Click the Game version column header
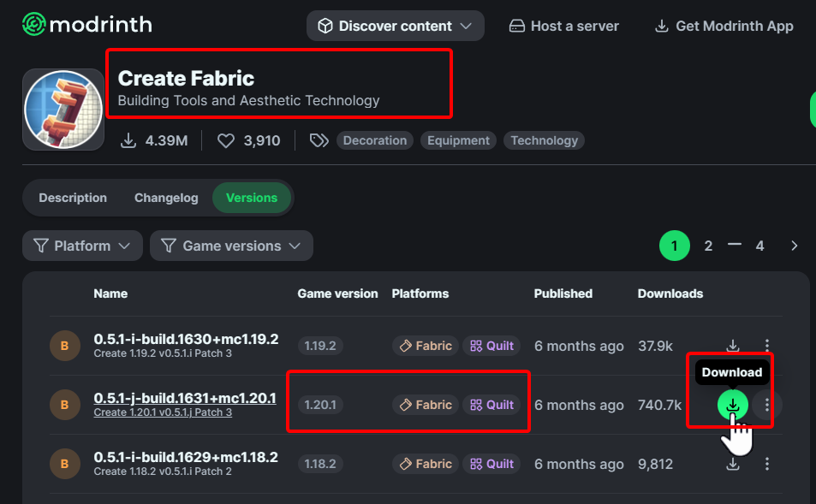 (337, 294)
